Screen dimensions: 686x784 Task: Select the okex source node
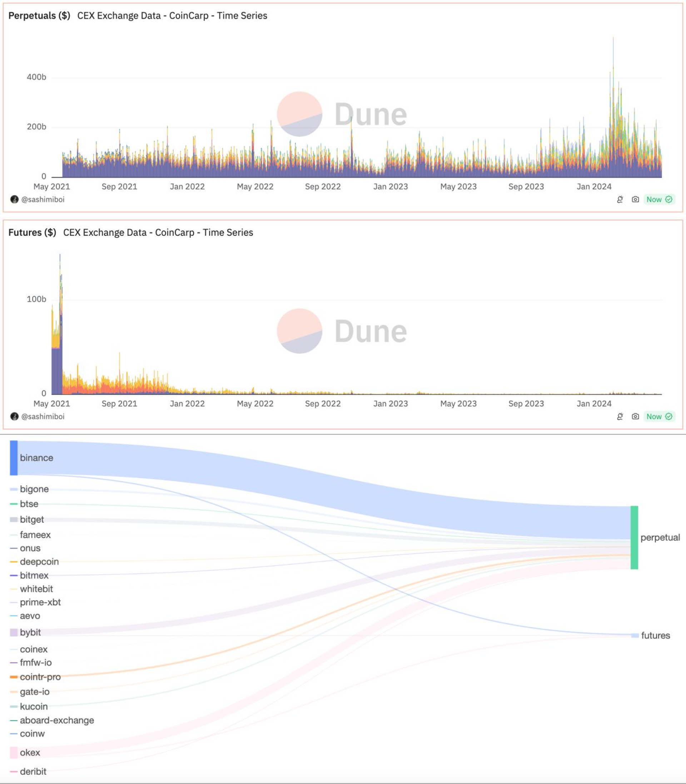coord(14,752)
